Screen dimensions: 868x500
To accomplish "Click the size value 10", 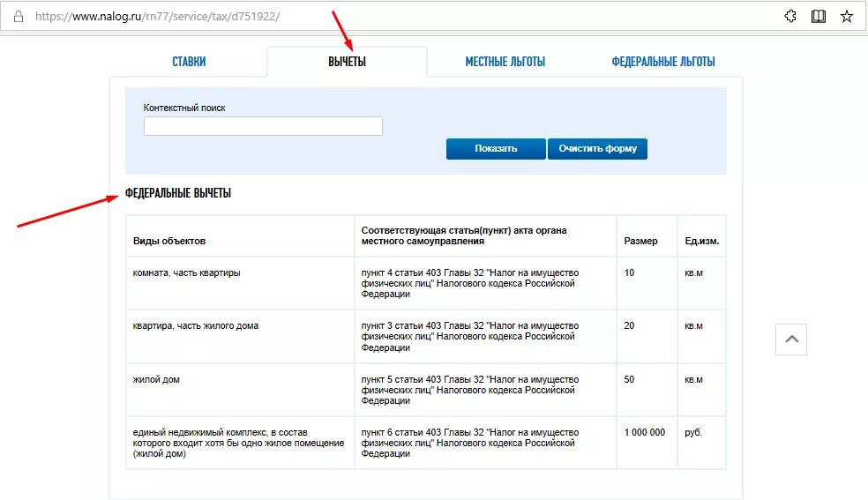I will pos(629,272).
